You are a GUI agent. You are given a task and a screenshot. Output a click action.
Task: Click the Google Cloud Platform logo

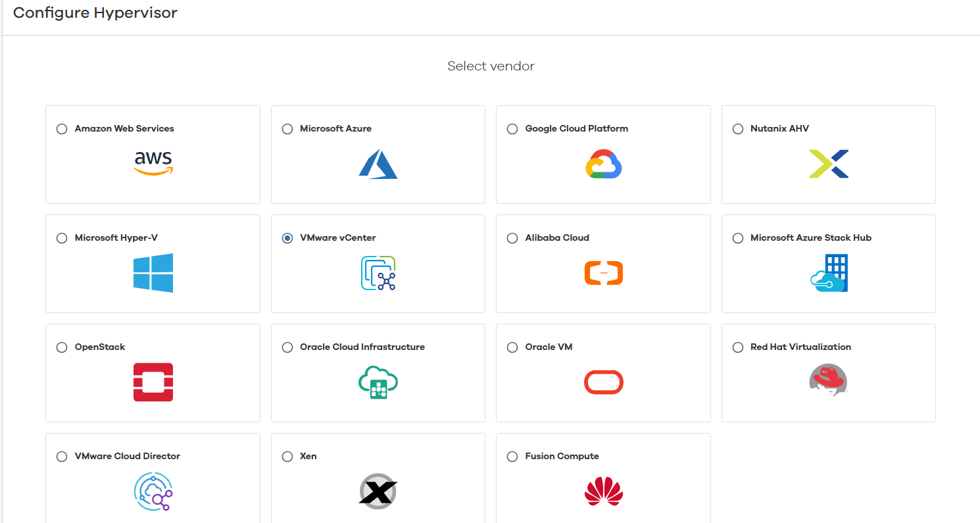coord(603,164)
